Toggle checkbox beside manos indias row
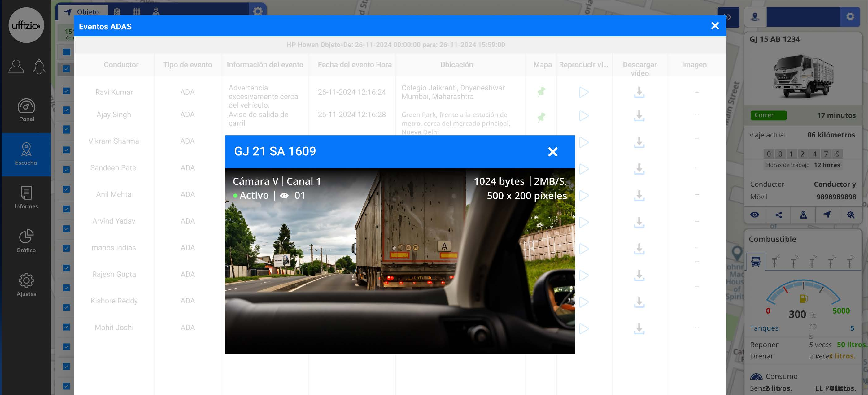The image size is (868, 395). pyautogui.click(x=66, y=248)
